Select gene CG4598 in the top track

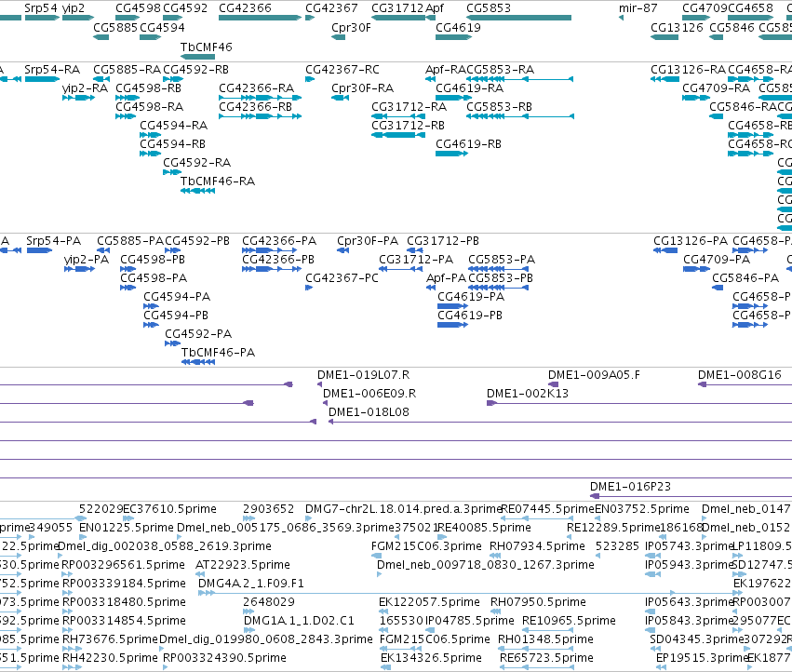(128, 18)
